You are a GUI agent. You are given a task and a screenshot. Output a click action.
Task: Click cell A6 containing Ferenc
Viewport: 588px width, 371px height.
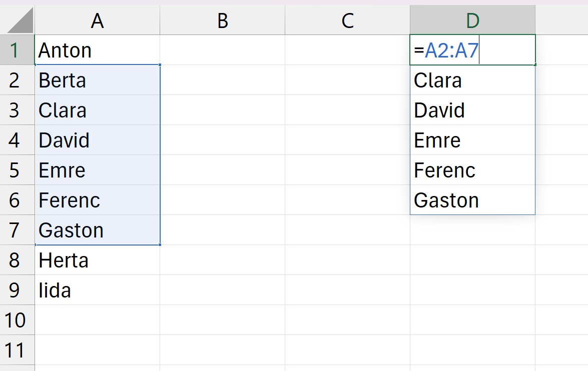click(x=97, y=200)
